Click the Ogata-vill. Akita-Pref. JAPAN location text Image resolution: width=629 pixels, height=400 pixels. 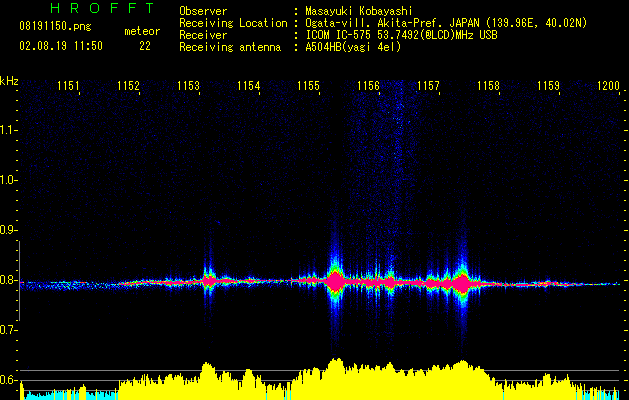446,23
